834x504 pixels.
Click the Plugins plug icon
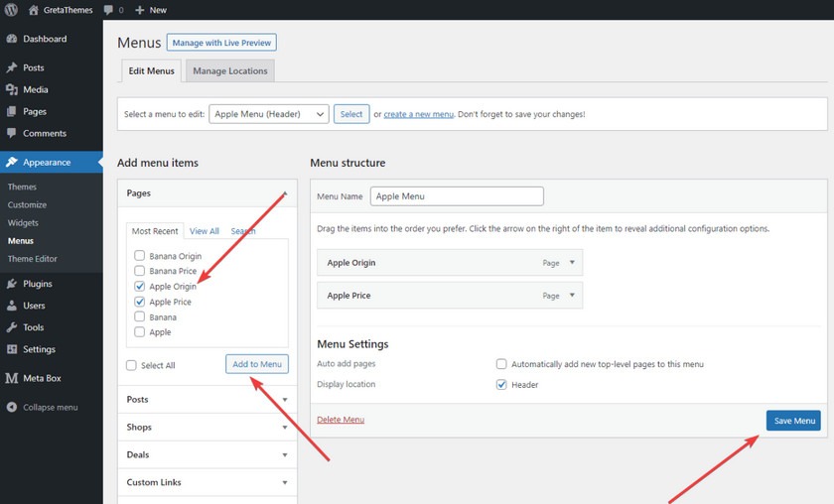12,284
